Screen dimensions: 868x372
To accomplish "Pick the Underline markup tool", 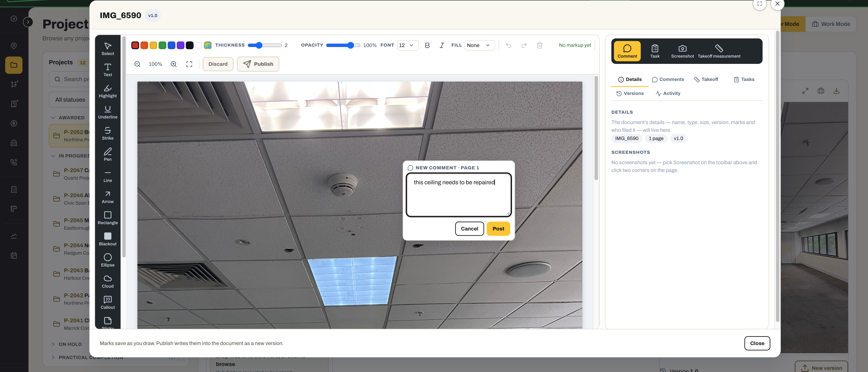I will (108, 112).
